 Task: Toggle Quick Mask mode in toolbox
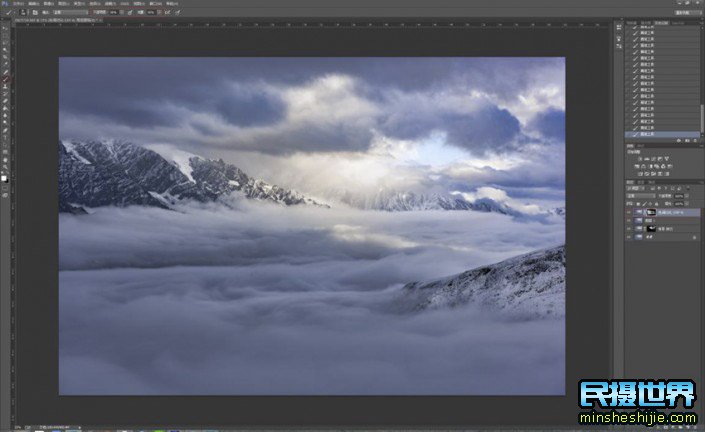click(x=6, y=188)
